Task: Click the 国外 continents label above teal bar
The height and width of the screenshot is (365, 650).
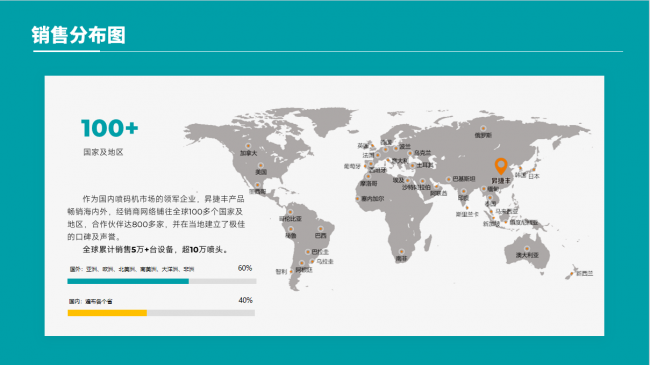Action: (x=132, y=269)
